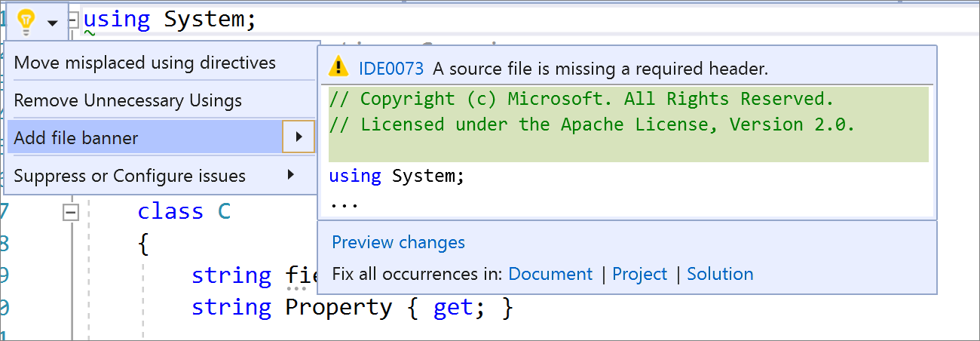Open Suppress or Configure issues
980x341 pixels.
click(x=130, y=176)
